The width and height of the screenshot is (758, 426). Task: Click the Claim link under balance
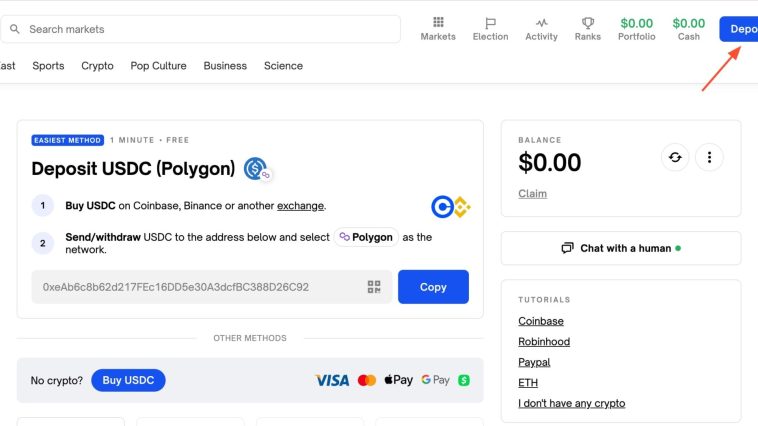point(532,193)
